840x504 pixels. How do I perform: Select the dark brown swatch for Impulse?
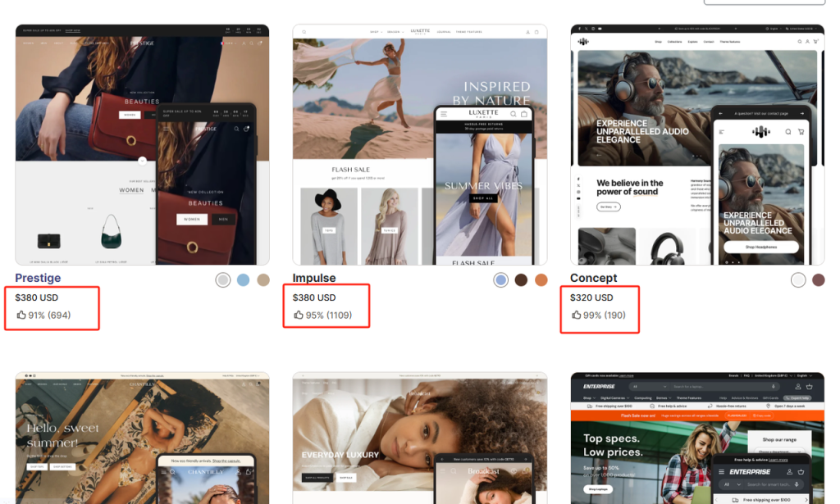521,280
